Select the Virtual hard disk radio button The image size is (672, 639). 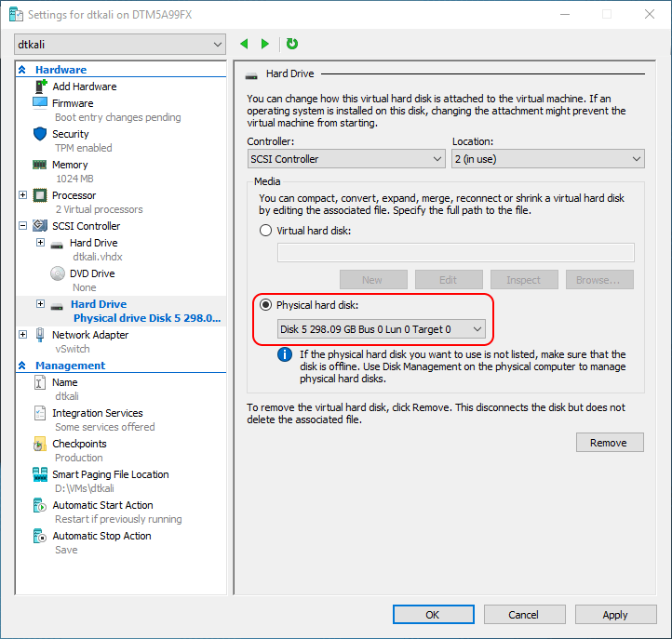[x=265, y=231]
